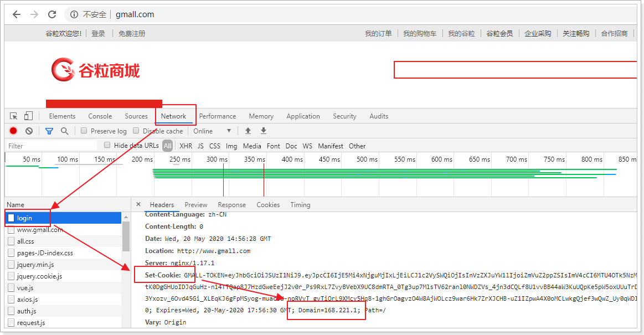Filter requests by Media
Screen dimensions: 644x335
(252, 146)
